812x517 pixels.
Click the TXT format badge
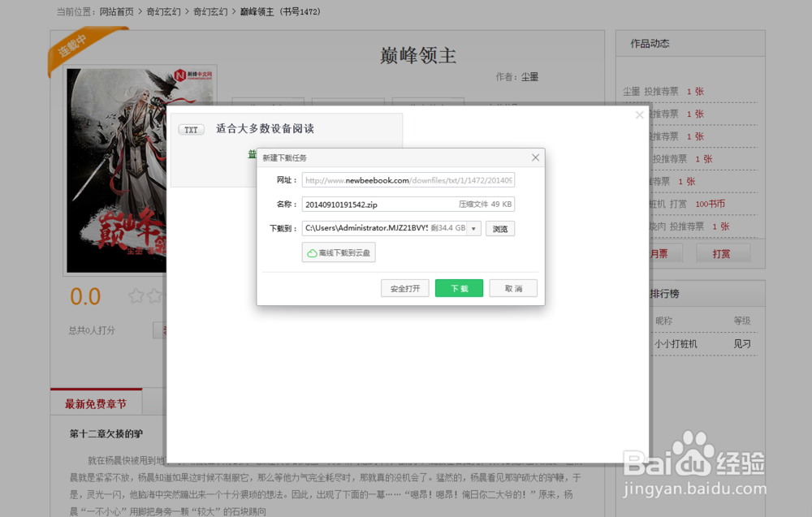[x=191, y=129]
